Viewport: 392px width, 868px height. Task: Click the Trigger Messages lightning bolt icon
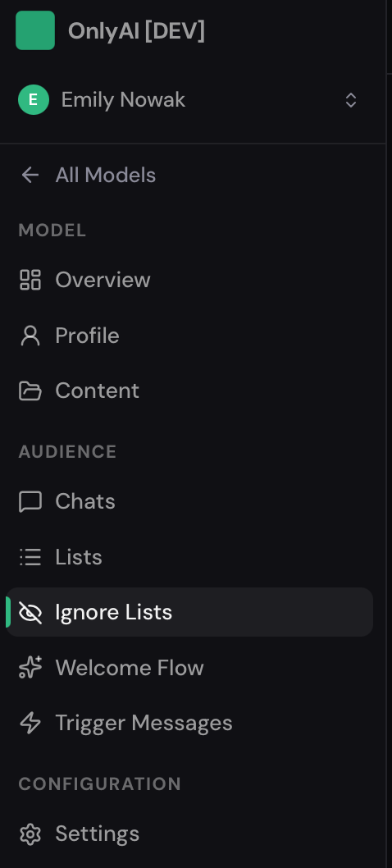[x=30, y=723]
